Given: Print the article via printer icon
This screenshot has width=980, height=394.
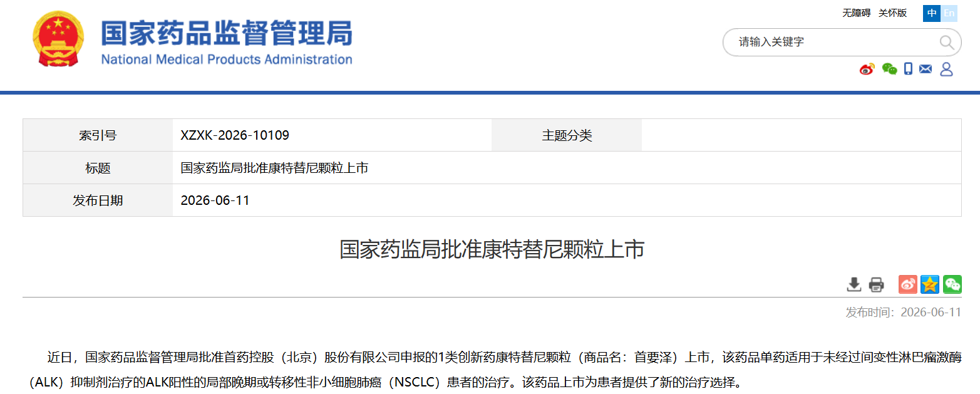Looking at the screenshot, I should pos(876,284).
